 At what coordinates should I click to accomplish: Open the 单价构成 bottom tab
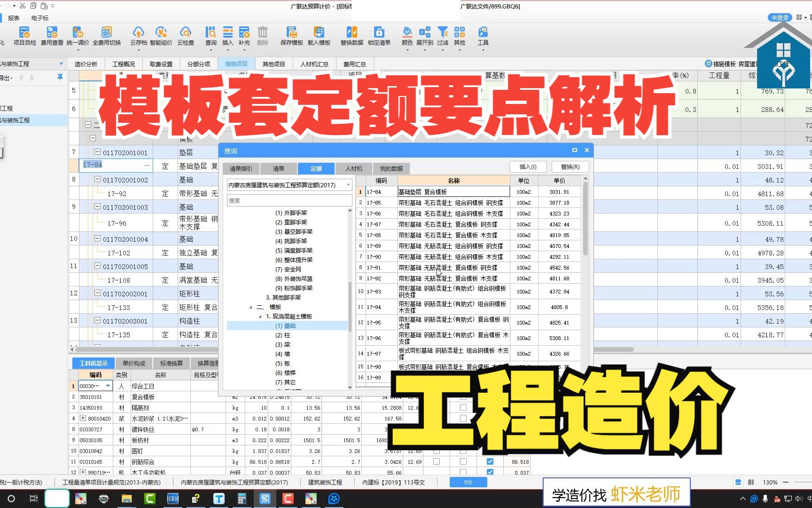click(134, 363)
